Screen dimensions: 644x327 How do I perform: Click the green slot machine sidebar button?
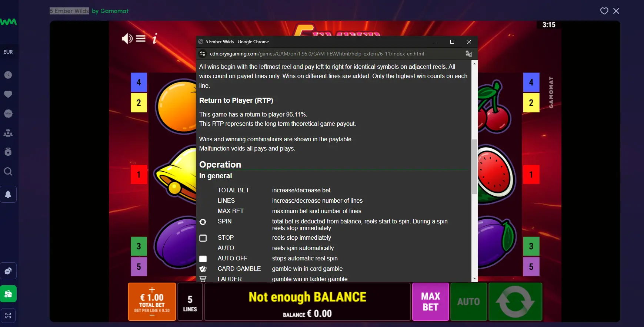8,294
